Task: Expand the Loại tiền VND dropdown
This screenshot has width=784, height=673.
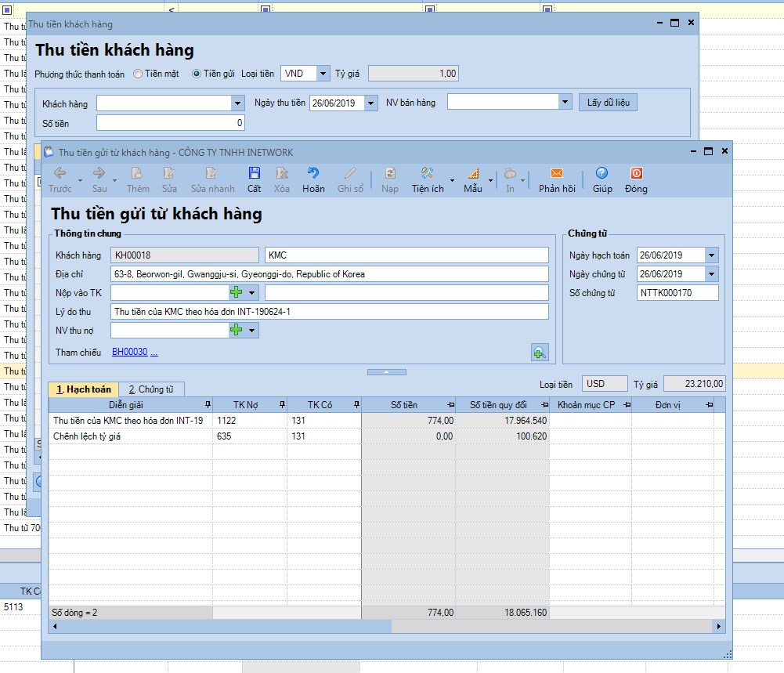Action: [323, 74]
